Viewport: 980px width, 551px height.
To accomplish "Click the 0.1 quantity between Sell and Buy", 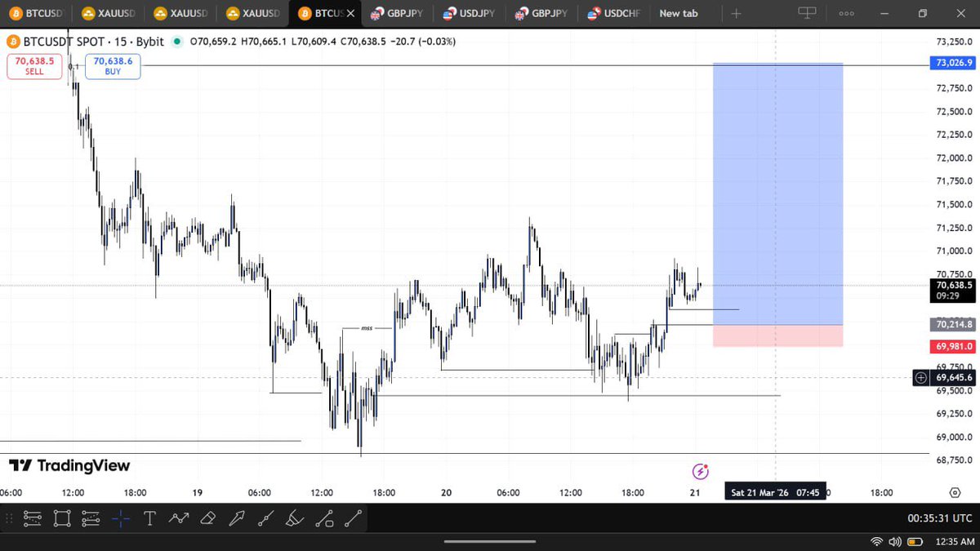I will tap(73, 66).
